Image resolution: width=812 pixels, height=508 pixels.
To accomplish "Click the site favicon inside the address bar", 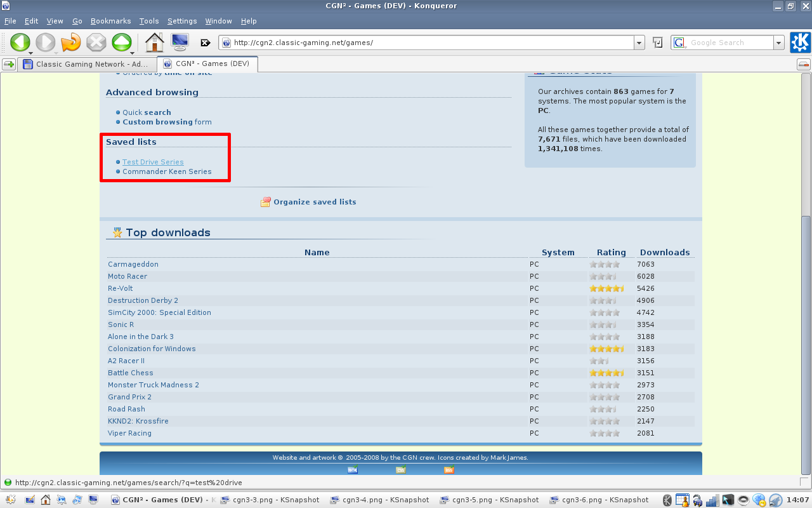I will pos(226,43).
